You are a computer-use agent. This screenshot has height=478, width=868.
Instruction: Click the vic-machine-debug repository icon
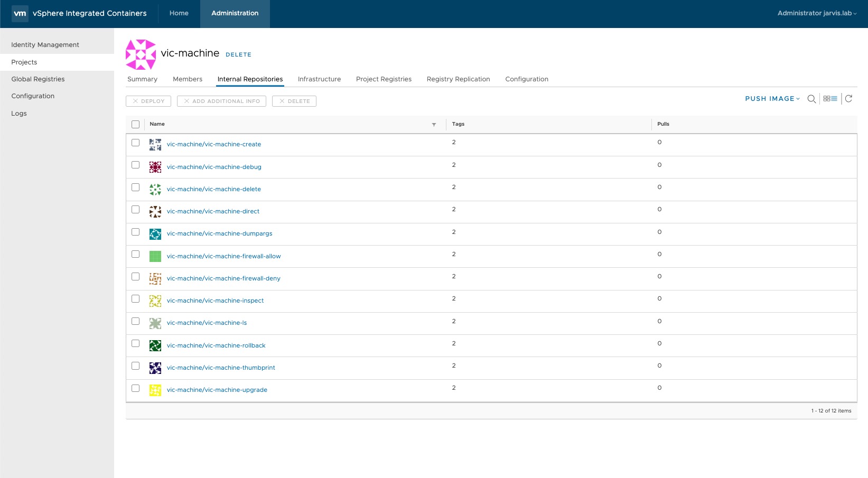tap(155, 167)
